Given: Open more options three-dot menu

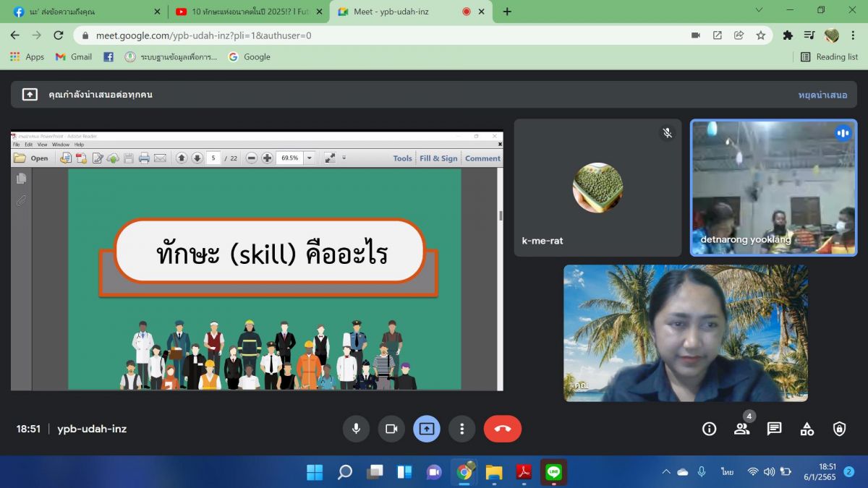Looking at the screenshot, I should [x=461, y=429].
